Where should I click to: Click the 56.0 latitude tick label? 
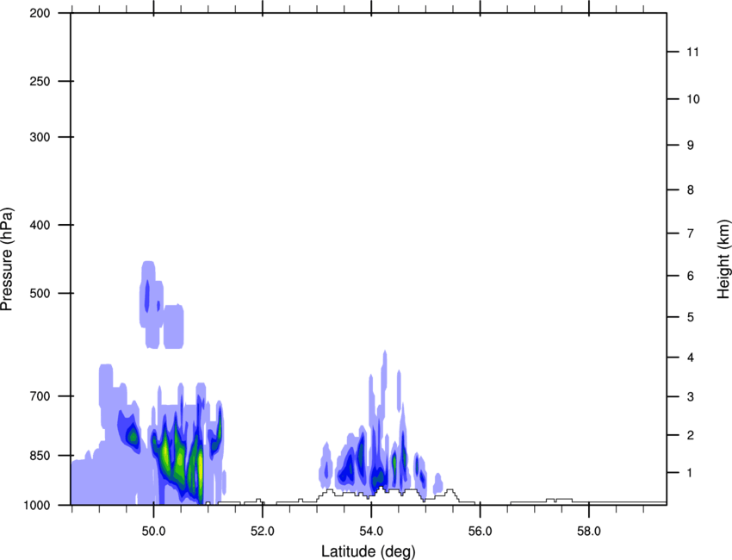481,532
